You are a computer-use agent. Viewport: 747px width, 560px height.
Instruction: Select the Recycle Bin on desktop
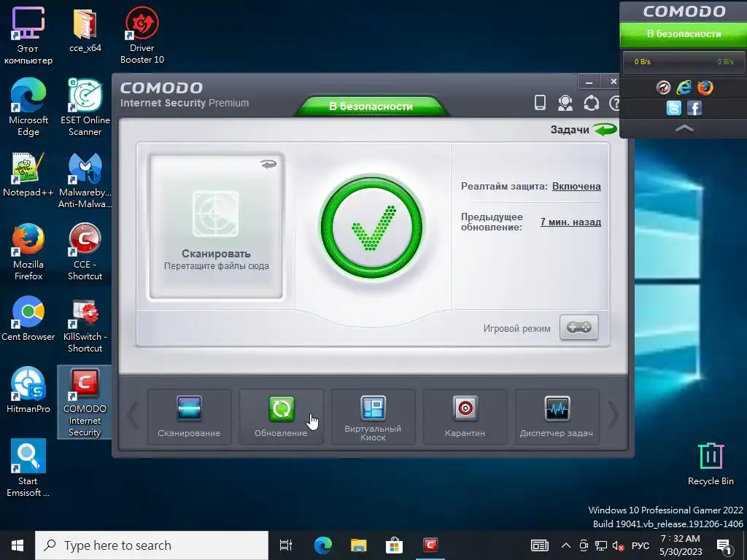pos(711,463)
